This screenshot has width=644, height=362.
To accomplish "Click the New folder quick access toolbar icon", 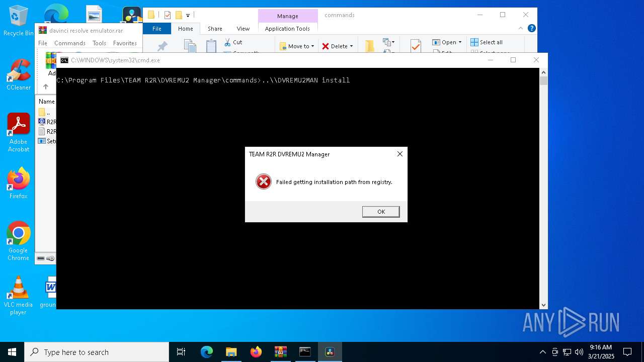I will (179, 15).
